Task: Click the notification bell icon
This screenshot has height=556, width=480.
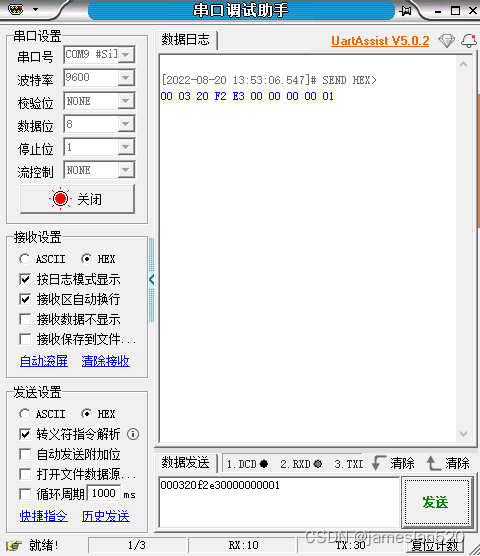Action: [x=469, y=41]
